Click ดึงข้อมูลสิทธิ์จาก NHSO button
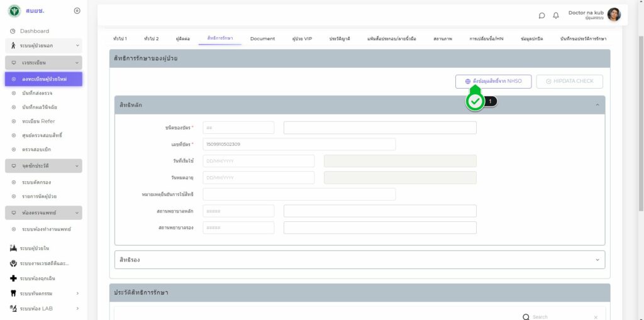 tap(493, 81)
